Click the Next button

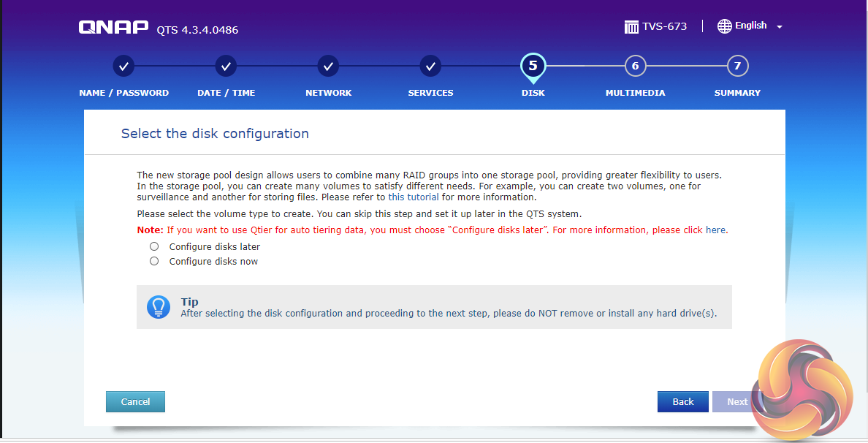tap(736, 402)
